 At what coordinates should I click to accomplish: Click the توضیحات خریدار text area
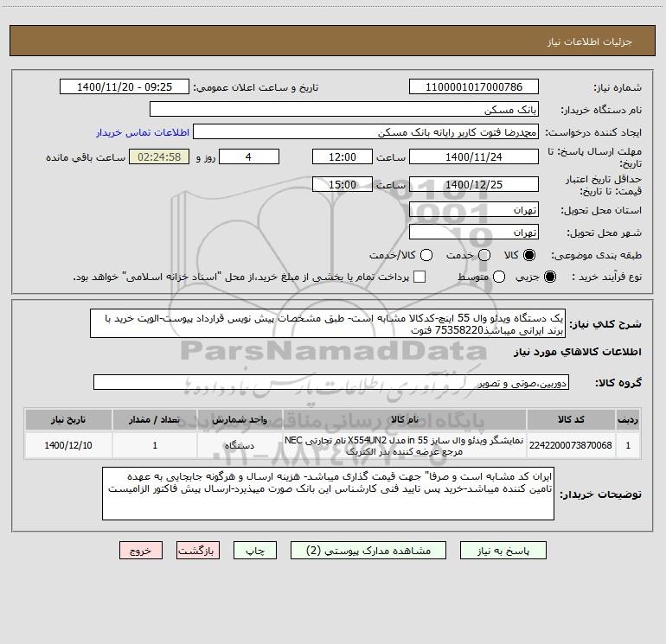[329, 494]
